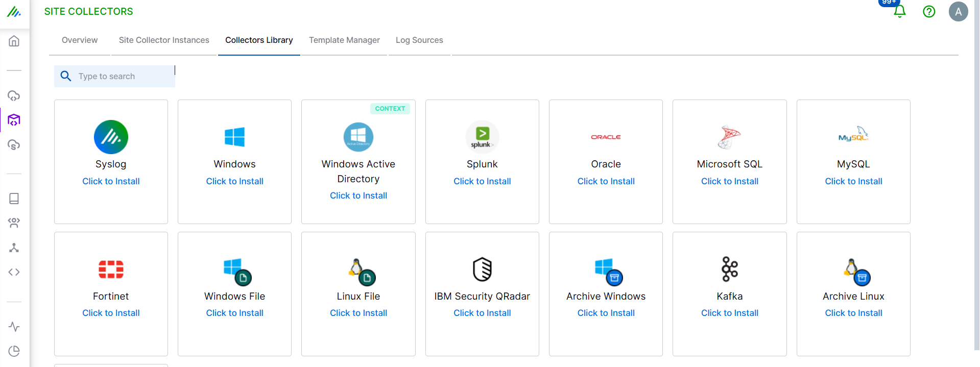Install the Fortinet collector

click(x=111, y=313)
